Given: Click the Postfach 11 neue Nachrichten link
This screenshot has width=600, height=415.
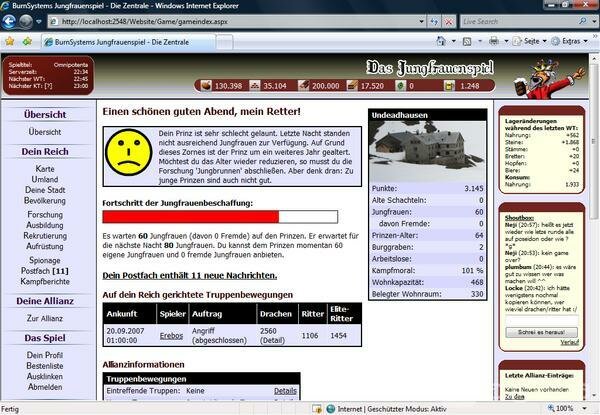Looking at the screenshot, I should (190, 275).
